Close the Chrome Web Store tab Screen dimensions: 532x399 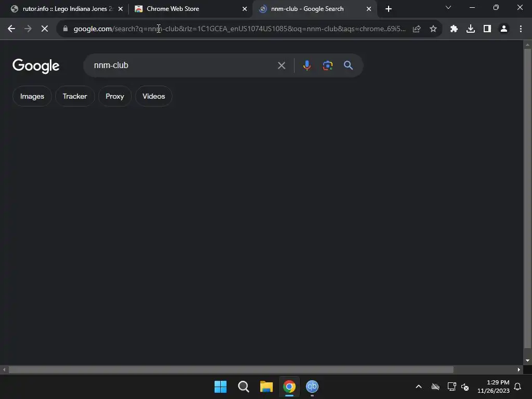pyautogui.click(x=245, y=9)
